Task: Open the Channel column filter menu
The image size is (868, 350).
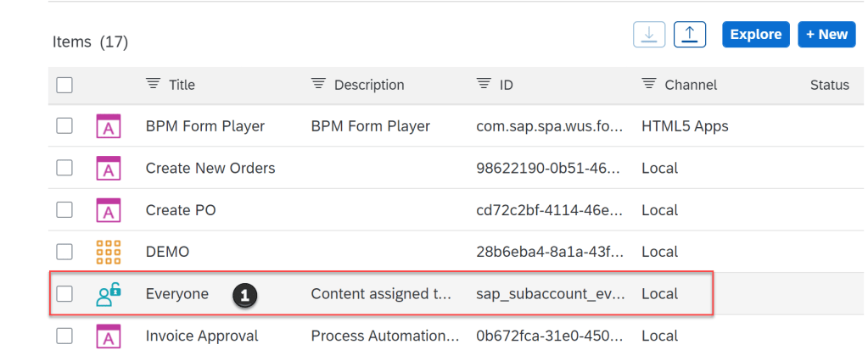Action: coord(650,84)
